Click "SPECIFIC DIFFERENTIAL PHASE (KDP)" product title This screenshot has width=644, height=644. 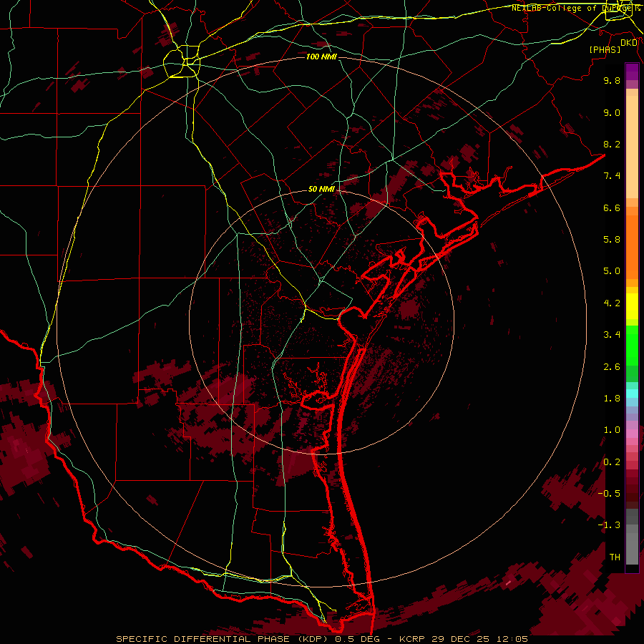[x=223, y=639]
